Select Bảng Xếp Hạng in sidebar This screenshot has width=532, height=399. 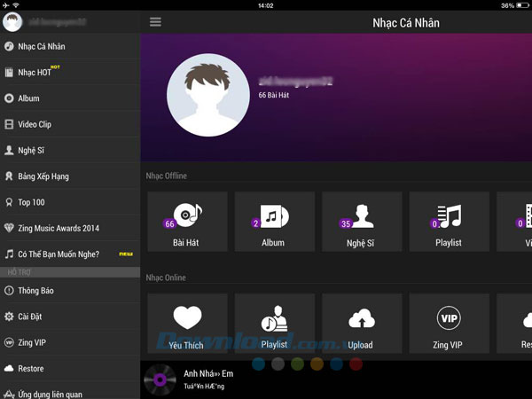70,176
